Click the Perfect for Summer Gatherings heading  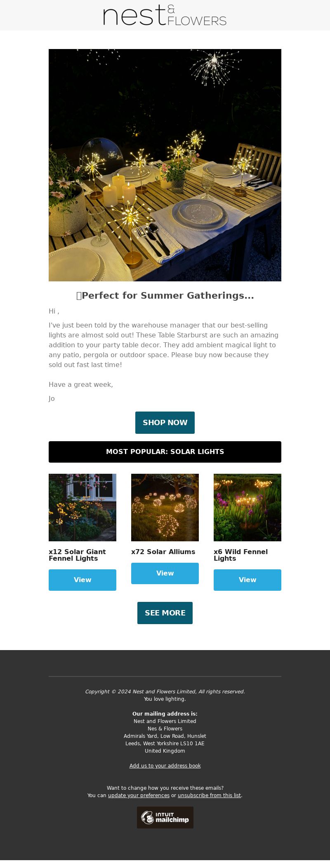(165, 295)
